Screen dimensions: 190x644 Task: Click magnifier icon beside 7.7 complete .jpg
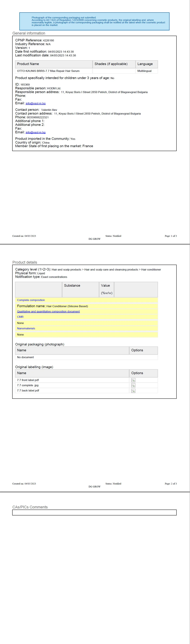133,385
